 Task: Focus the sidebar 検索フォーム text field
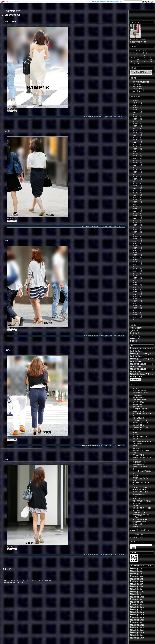[x=141, y=545]
